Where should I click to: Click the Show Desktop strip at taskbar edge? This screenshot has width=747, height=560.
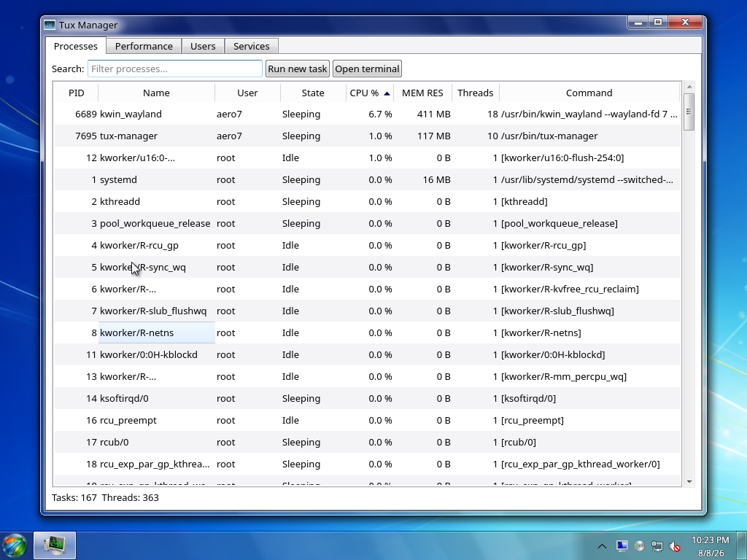click(742, 546)
